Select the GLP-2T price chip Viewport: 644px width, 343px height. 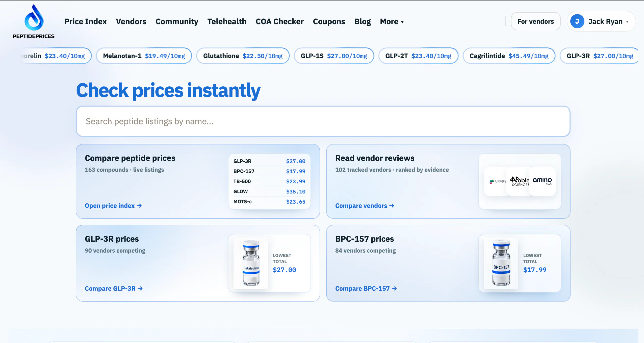coord(418,56)
